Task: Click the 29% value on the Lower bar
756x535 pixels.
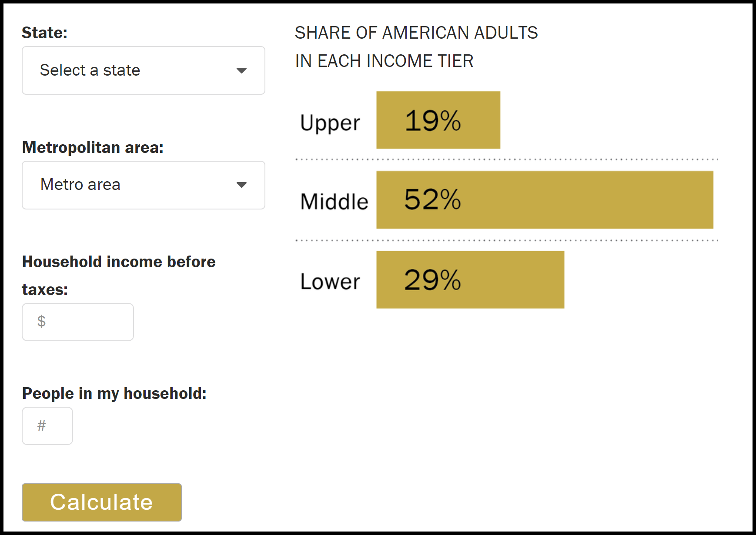Action: 432,281
